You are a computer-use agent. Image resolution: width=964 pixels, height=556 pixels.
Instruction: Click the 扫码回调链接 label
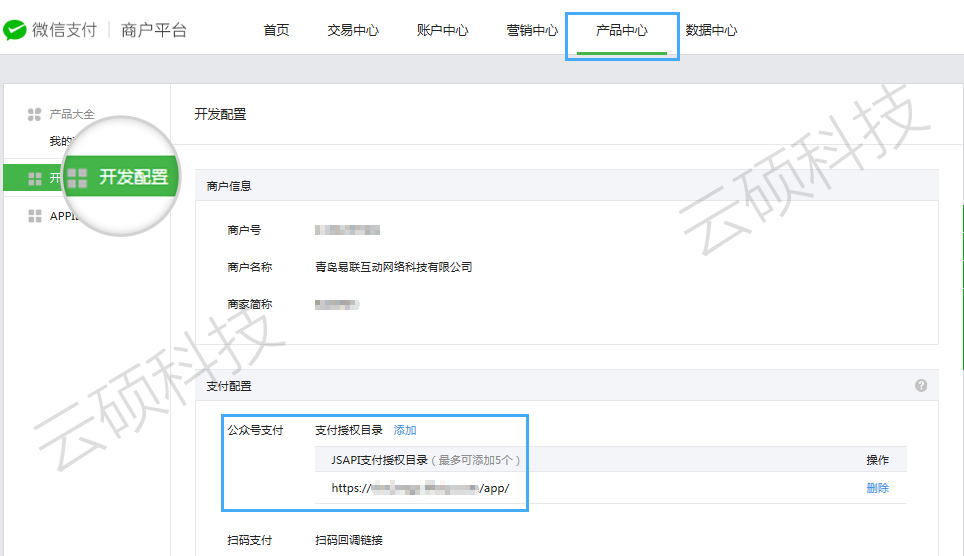[x=349, y=540]
